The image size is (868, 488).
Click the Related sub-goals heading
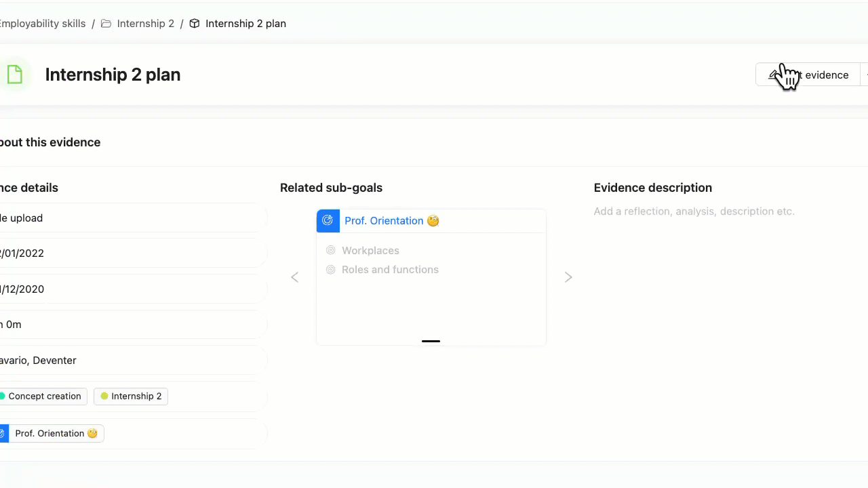point(331,188)
